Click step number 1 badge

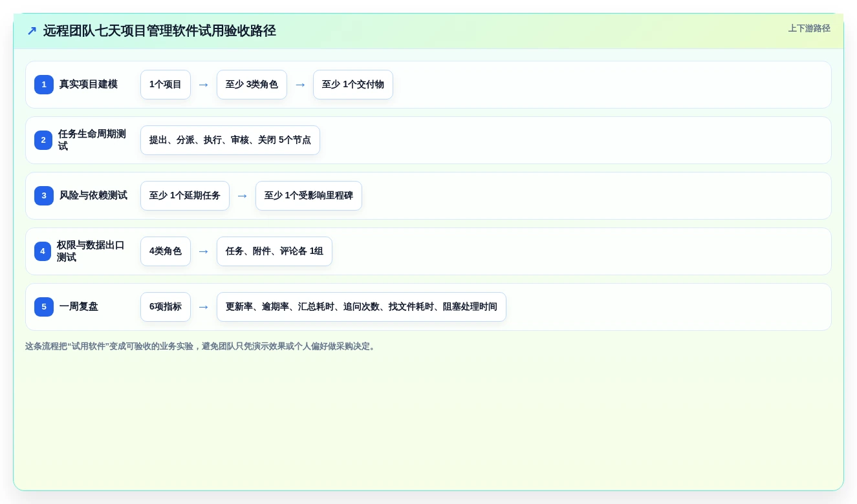pos(44,85)
